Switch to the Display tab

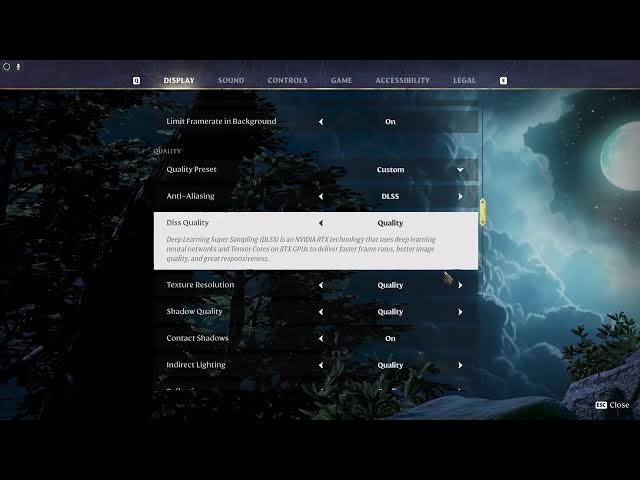click(x=179, y=80)
